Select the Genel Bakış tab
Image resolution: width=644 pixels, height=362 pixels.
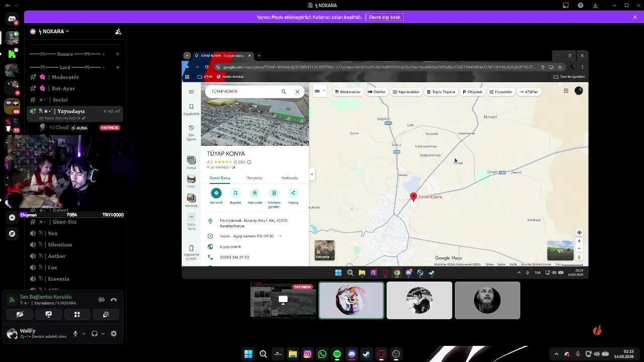(220, 178)
